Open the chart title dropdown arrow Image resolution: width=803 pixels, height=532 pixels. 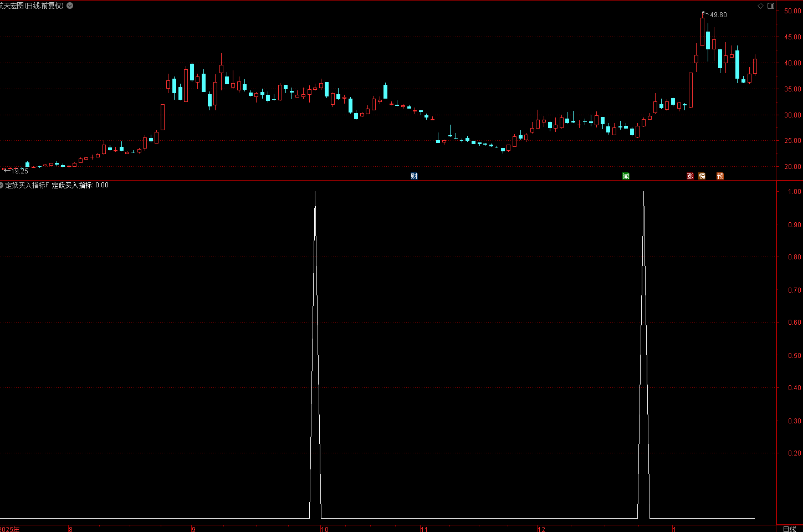(70, 6)
